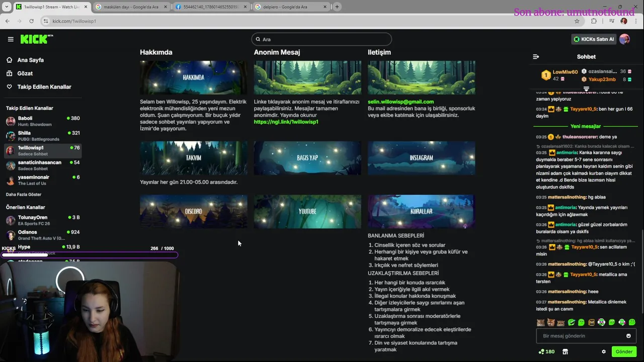Switch to maskülen dayı Google tab

click(131, 7)
